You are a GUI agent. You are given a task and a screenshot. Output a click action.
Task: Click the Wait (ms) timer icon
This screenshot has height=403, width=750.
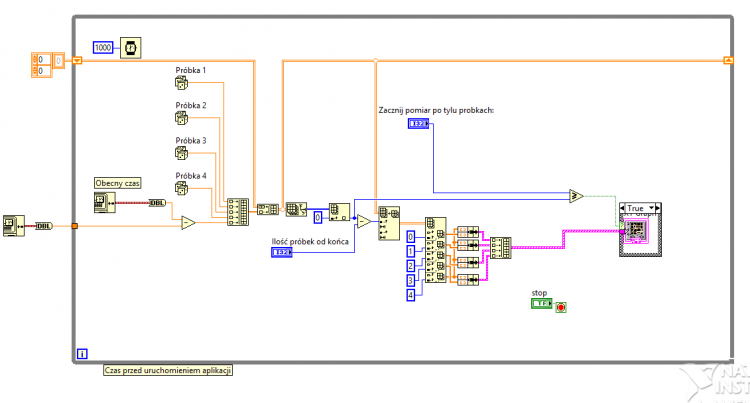pyautogui.click(x=131, y=48)
